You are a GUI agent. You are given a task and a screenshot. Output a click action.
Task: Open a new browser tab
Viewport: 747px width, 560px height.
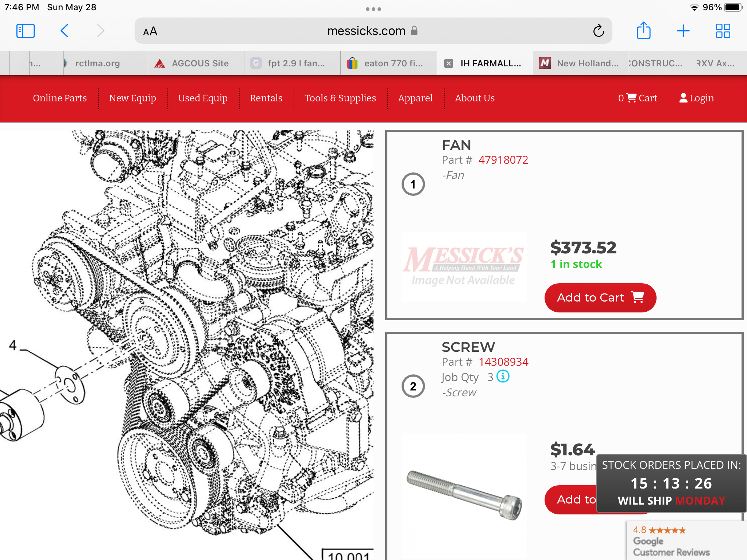pyautogui.click(x=683, y=31)
